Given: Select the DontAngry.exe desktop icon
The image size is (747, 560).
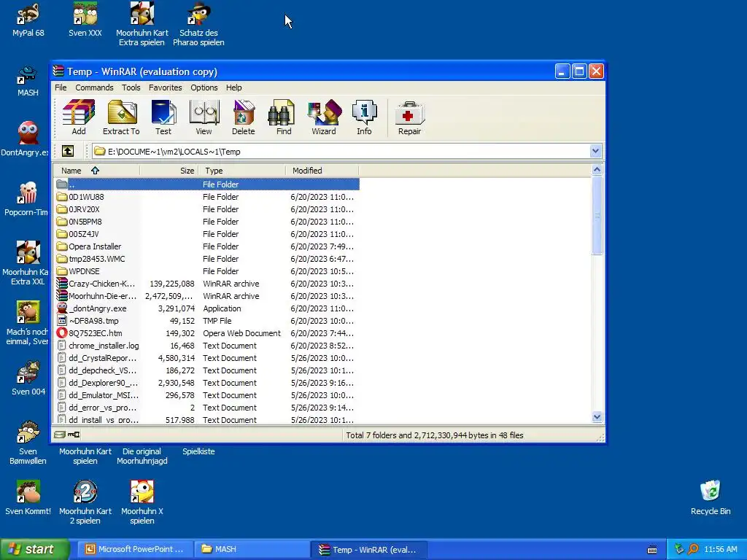Looking at the screenshot, I should pyautogui.click(x=26, y=139).
